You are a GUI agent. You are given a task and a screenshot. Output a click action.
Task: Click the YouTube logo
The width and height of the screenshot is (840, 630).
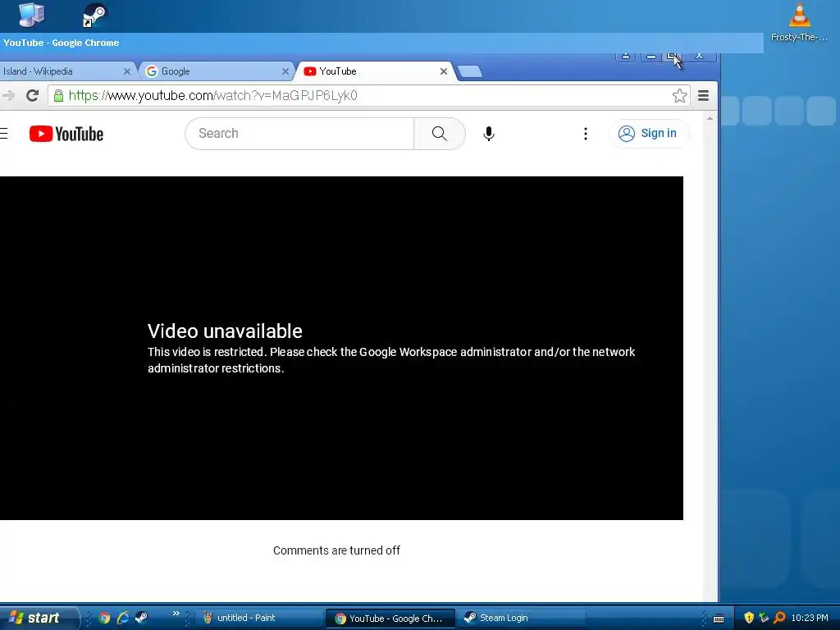click(x=66, y=134)
